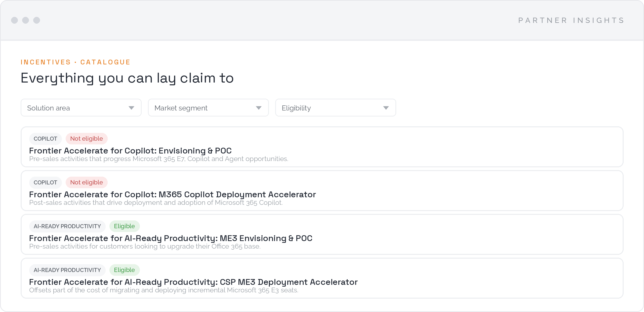The height and width of the screenshot is (312, 644).
Task: Click AI-READY PRODUCTIVITY tag on CSP ME3 Deployment card
Action: click(x=67, y=270)
